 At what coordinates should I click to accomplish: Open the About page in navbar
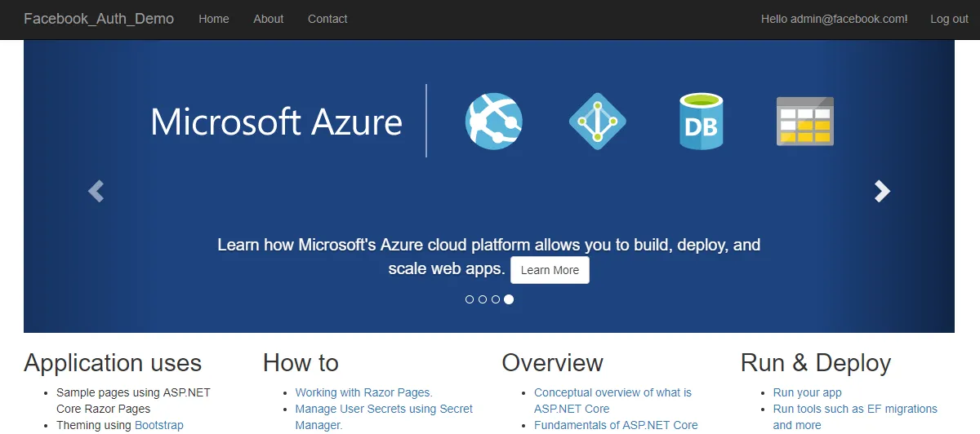(269, 19)
